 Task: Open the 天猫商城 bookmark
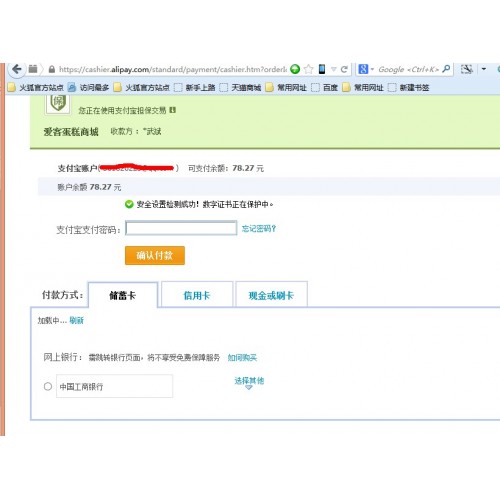pos(241,88)
